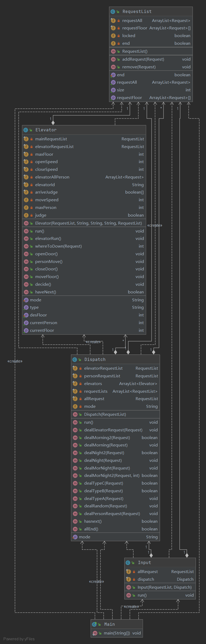The width and height of the screenshot is (206, 644).
Task: Click the method icon next to dealTypeC(Request)
Action: pos(75,483)
